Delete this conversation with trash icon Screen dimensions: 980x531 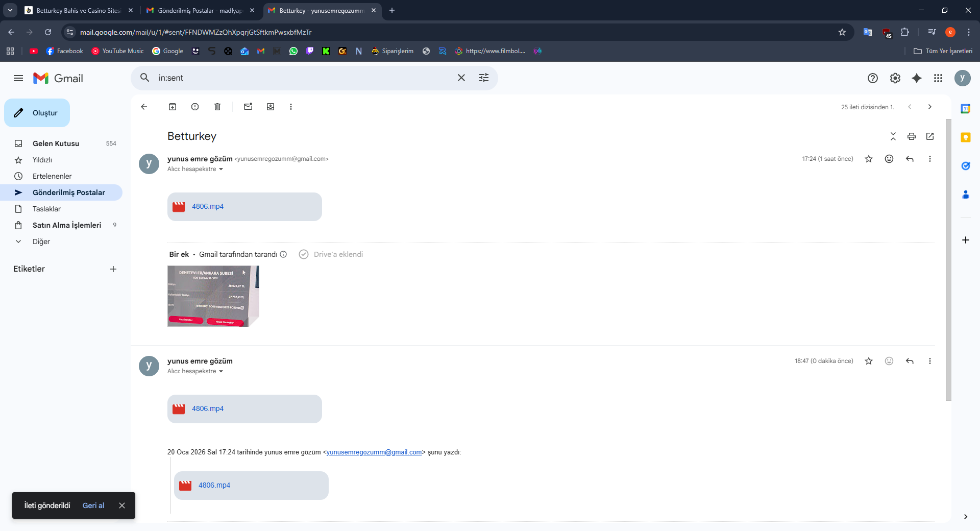point(217,107)
